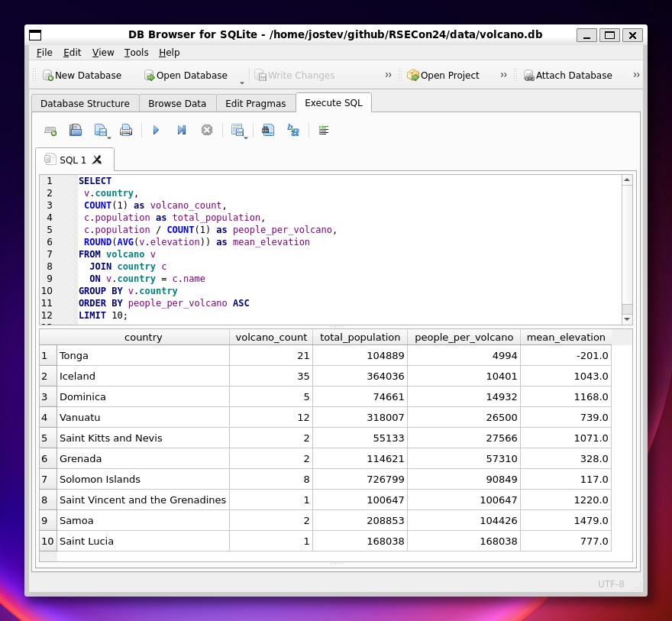The width and height of the screenshot is (672, 621).
Task: Switch to the Database Structure tab
Action: (85, 104)
